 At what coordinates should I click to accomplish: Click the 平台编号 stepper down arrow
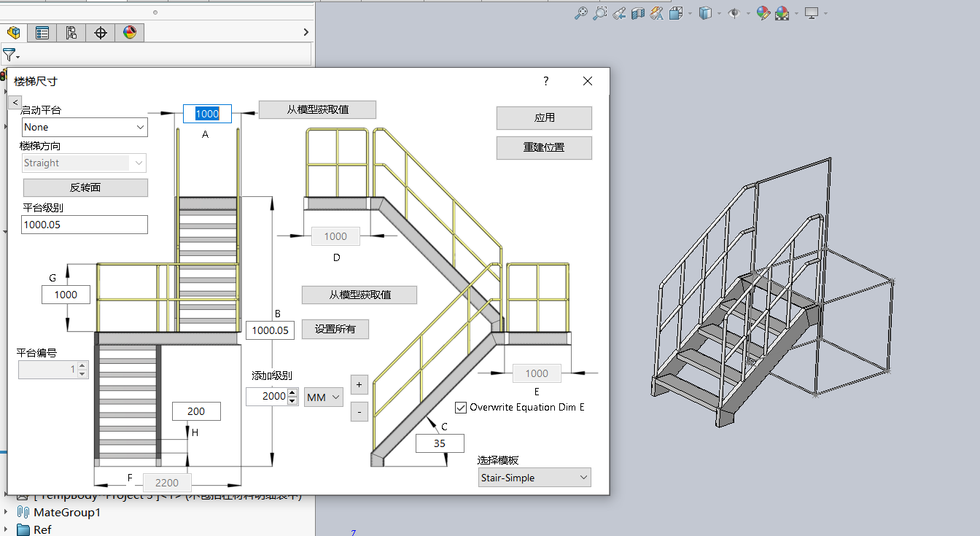[82, 374]
